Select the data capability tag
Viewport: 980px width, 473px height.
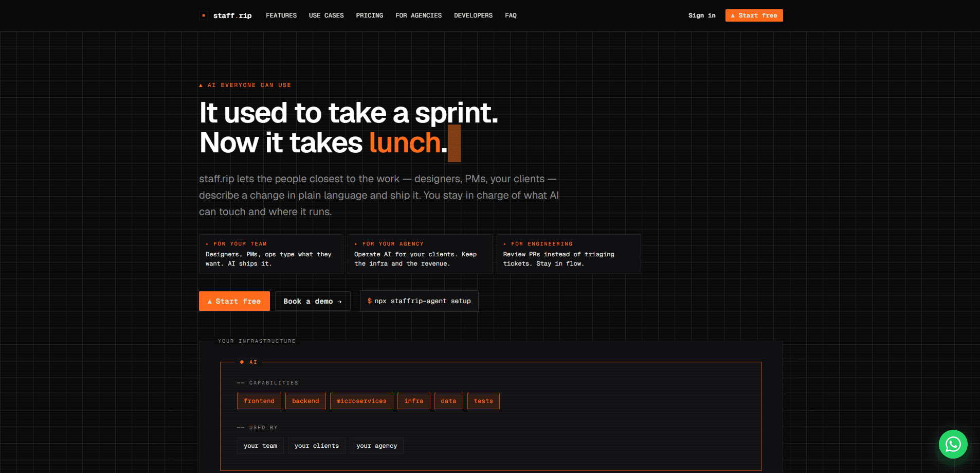(448, 401)
